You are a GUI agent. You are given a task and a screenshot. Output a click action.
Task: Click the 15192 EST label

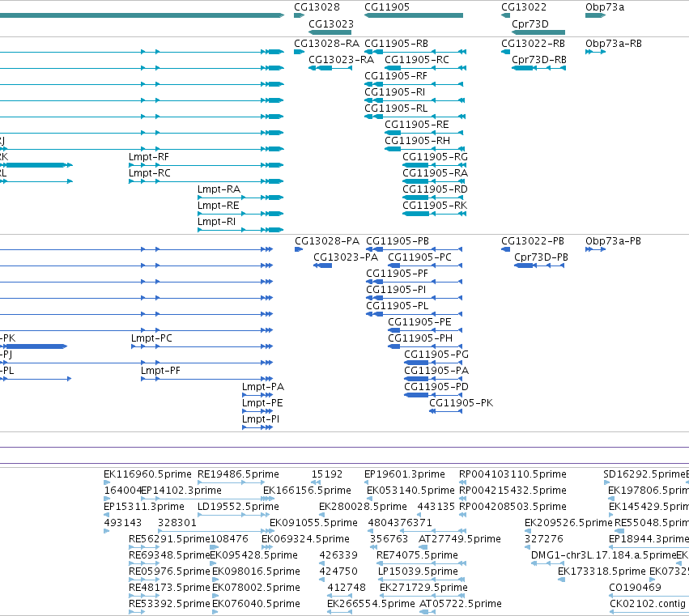coord(327,474)
